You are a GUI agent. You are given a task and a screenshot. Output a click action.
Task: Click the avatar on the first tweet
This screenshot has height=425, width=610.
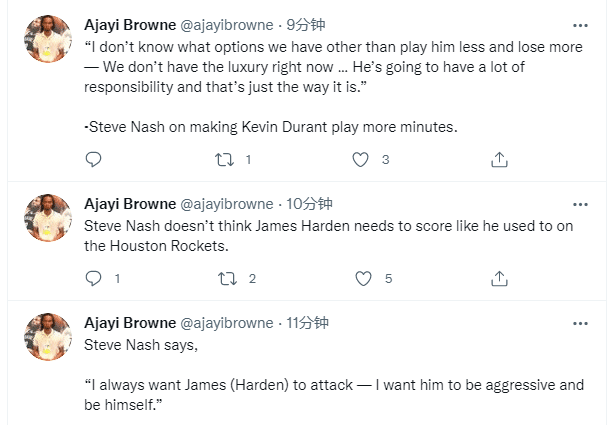click(x=48, y=40)
